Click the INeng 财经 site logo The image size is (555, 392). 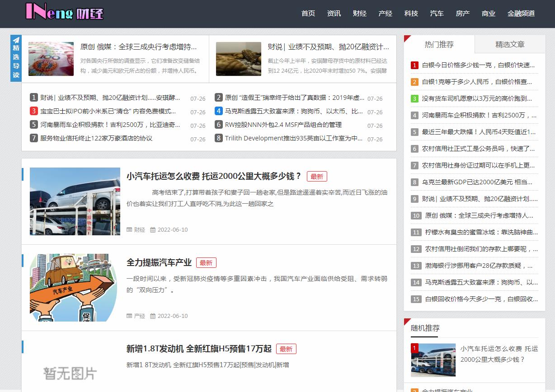pos(65,12)
